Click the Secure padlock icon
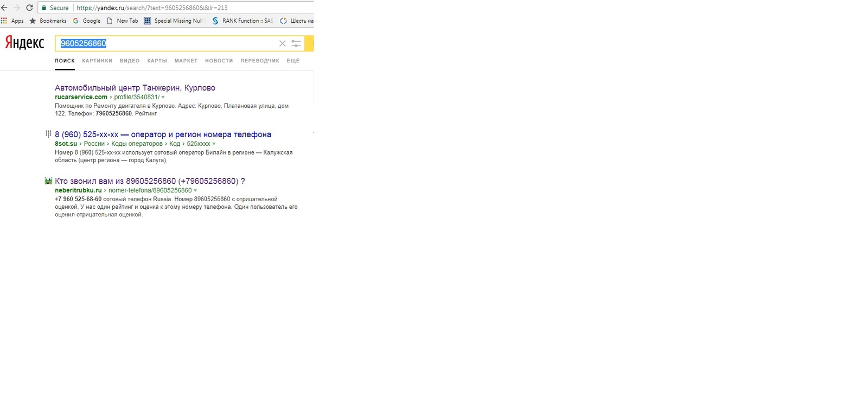The width and height of the screenshot is (868, 418). click(44, 8)
